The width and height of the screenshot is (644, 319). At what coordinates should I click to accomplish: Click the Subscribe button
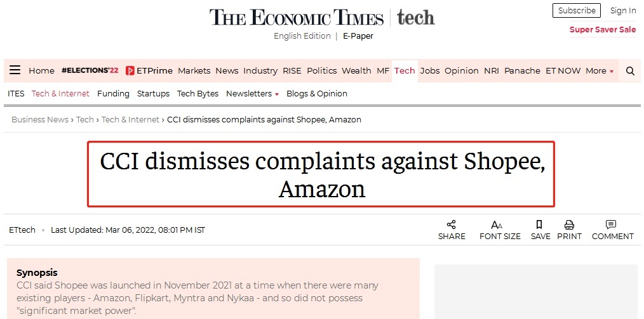tap(577, 11)
